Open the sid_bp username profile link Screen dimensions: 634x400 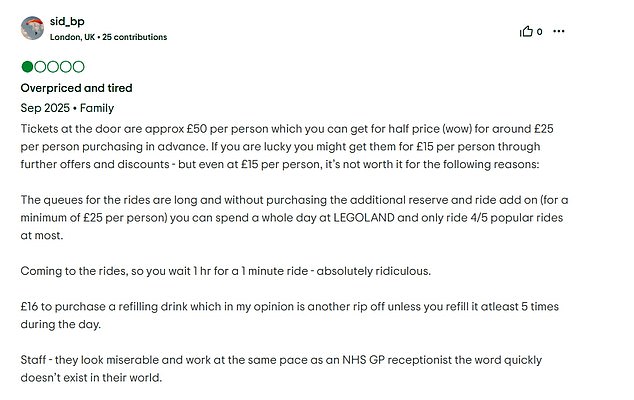67,21
